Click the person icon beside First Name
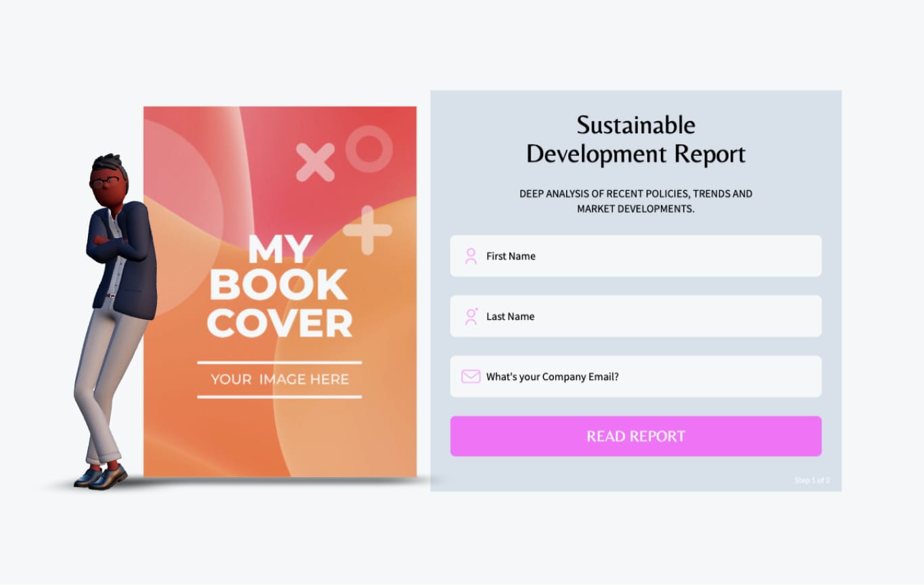This screenshot has width=924, height=585. 471,256
